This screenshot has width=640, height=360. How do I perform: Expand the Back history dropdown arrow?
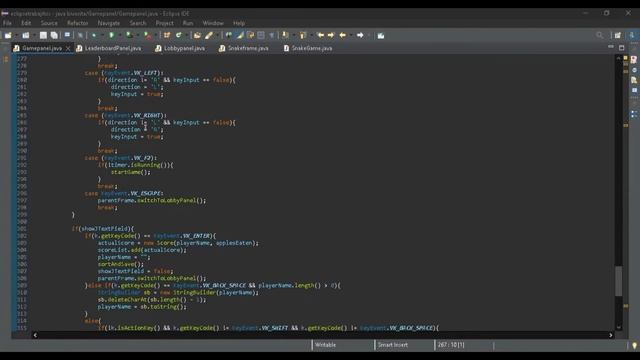[351, 36]
